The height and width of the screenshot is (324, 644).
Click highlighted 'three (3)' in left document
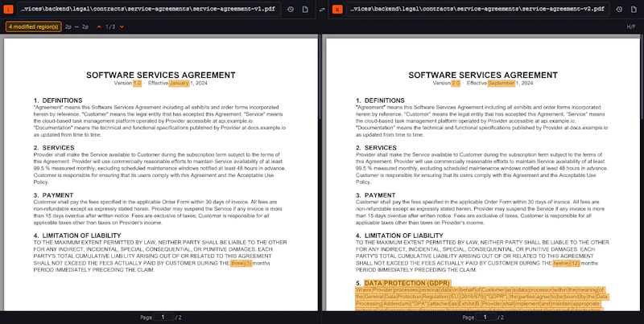click(241, 264)
